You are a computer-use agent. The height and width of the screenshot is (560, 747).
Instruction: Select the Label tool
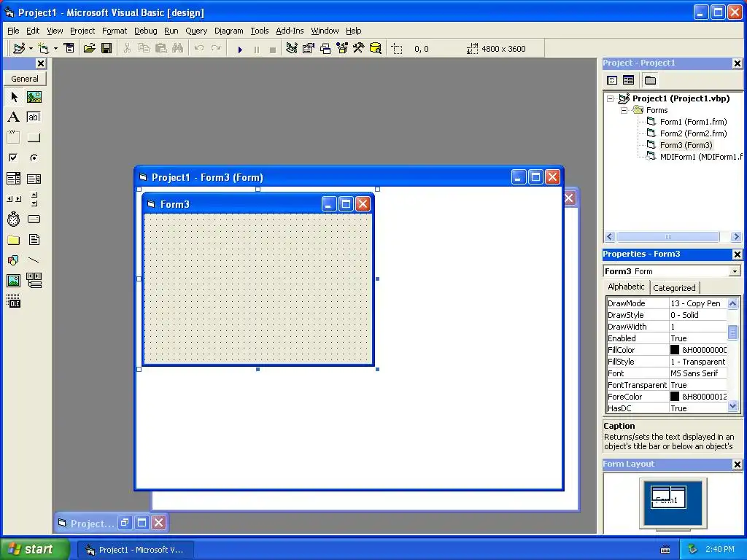pyautogui.click(x=14, y=117)
